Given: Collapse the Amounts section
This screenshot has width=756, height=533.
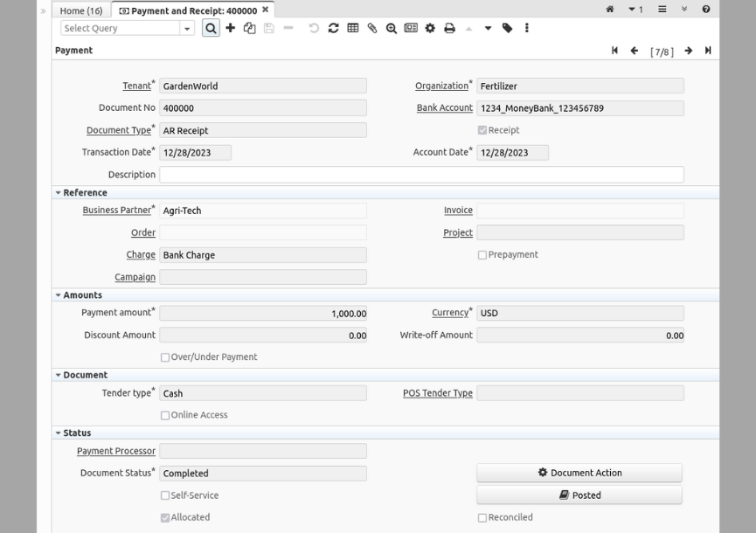Looking at the screenshot, I should pos(58,295).
